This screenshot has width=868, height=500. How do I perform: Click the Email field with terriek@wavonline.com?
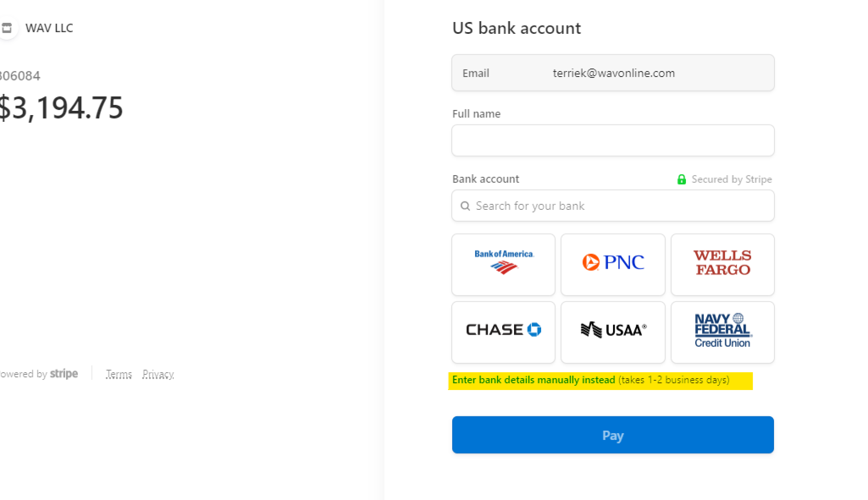[x=613, y=73]
